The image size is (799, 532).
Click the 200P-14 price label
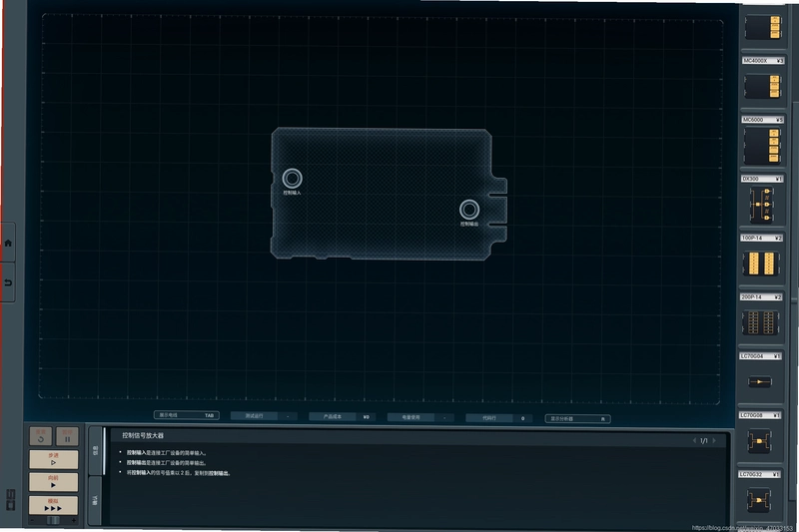click(x=761, y=296)
